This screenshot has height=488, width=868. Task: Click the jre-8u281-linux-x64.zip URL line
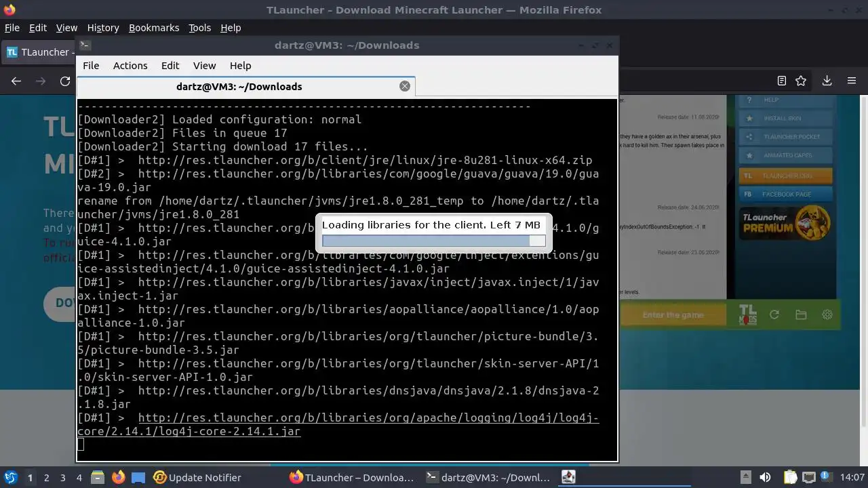365,160
